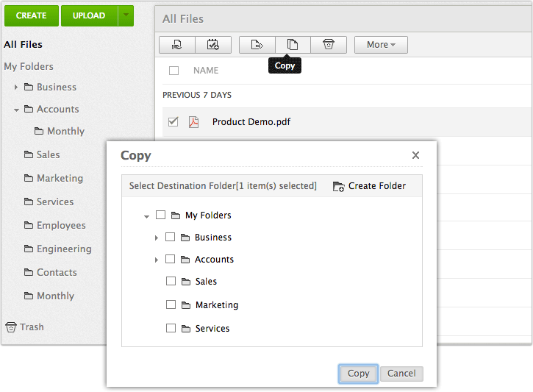Check the Services checkbox in dialog
This screenshot has height=392, width=533.
coord(171,328)
